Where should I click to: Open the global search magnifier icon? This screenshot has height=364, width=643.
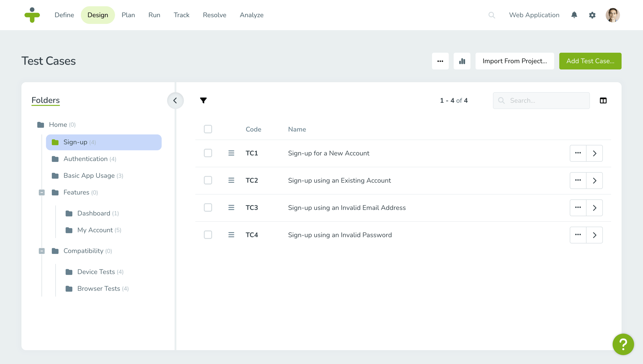point(492,15)
